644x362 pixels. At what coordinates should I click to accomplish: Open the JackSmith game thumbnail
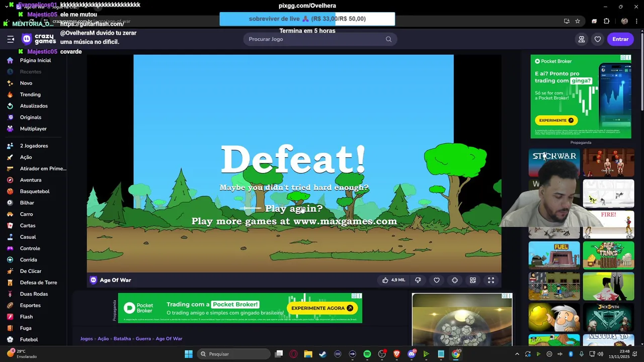(608, 318)
